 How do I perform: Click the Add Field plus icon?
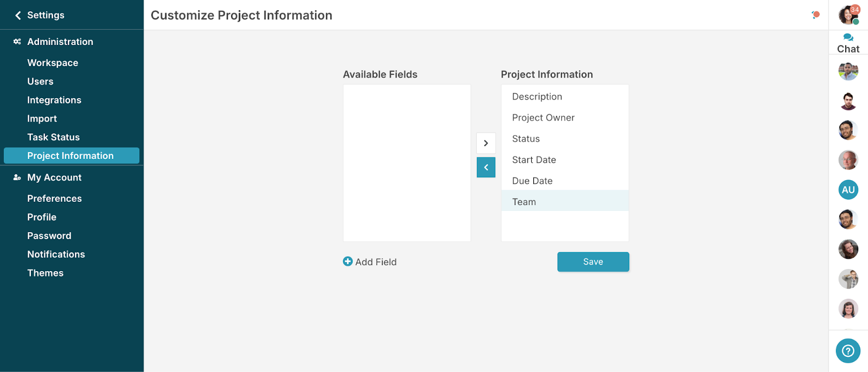point(348,261)
